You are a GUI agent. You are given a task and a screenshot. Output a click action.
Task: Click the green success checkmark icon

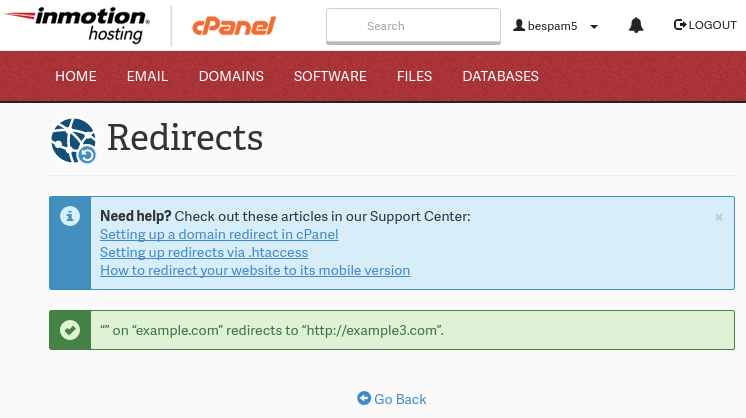[70, 329]
